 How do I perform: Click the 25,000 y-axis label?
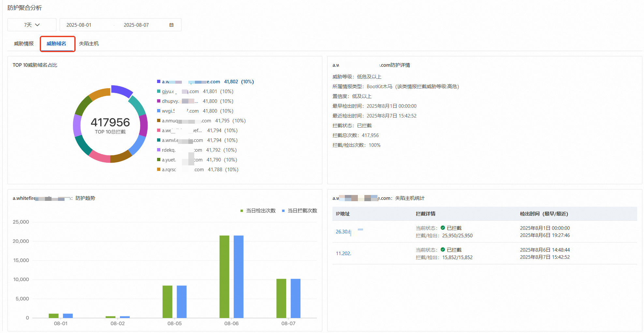pyautogui.click(x=21, y=222)
